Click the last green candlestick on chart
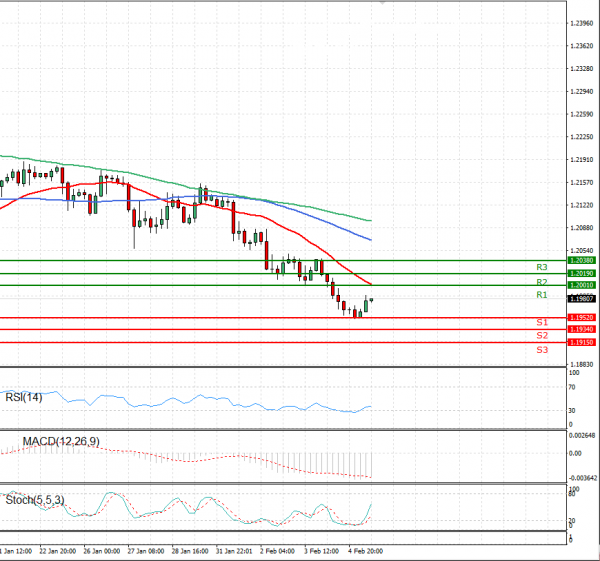The width and height of the screenshot is (600, 561). pos(371,300)
